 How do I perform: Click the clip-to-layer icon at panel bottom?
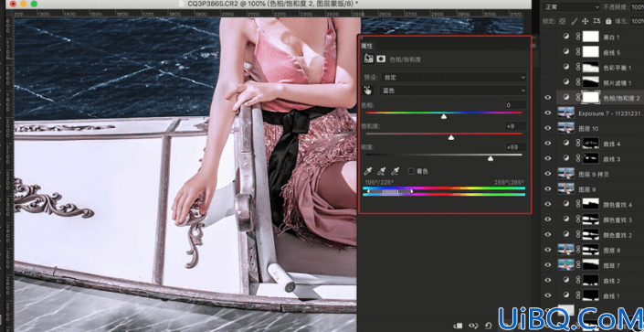(x=459, y=325)
